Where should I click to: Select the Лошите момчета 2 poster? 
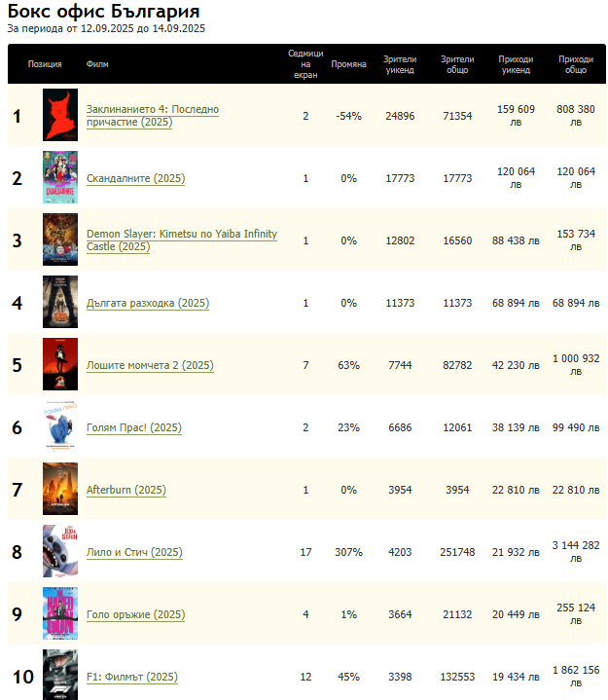pyautogui.click(x=59, y=365)
